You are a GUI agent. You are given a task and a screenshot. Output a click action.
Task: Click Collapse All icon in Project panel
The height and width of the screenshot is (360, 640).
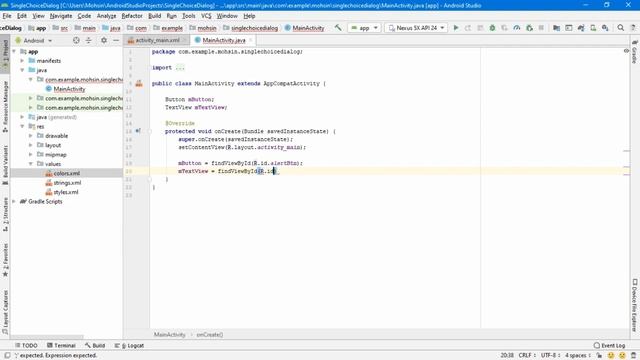(89, 40)
